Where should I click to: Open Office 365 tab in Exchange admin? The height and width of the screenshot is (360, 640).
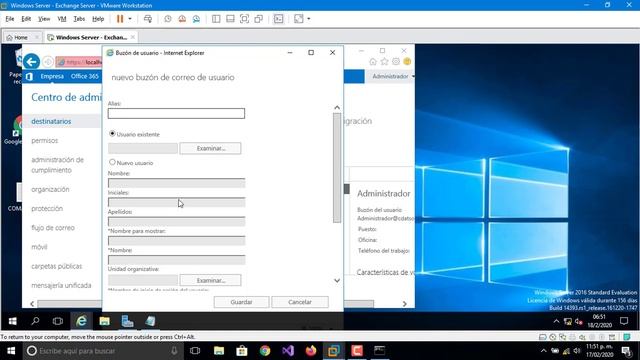pos(84,76)
